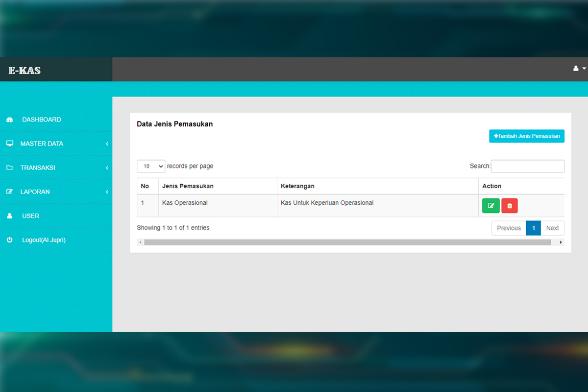Click the Laporan edit icon in sidebar

pyautogui.click(x=10, y=192)
